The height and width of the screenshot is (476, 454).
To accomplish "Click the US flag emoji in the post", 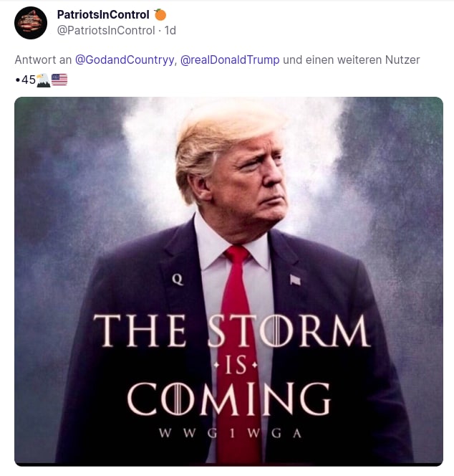I will (x=59, y=80).
